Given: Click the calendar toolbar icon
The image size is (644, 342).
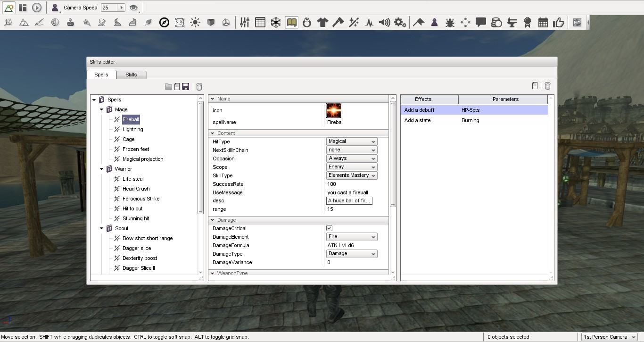Looking at the screenshot, I should click(x=543, y=23).
